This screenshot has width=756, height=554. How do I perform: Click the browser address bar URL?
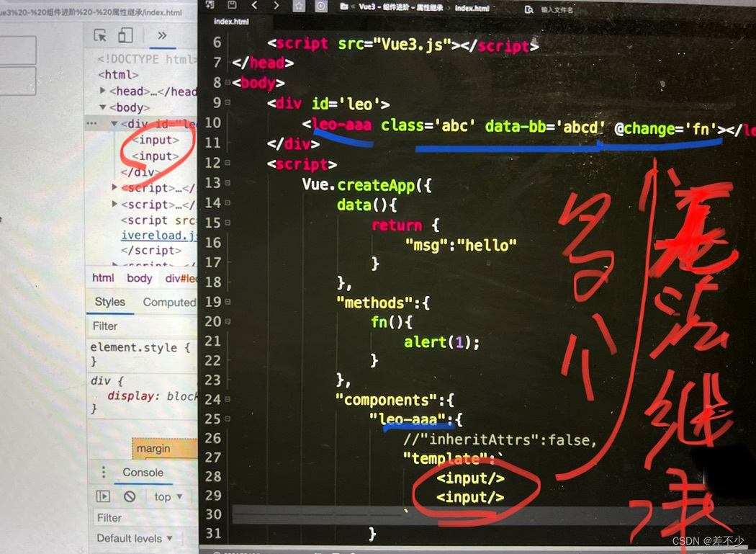[x=91, y=12]
